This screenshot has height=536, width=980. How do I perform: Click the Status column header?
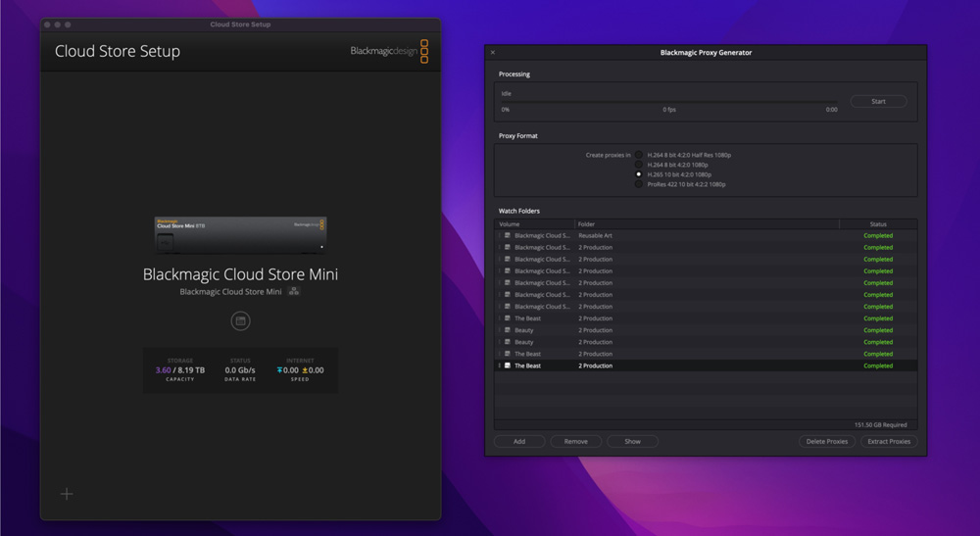point(877,224)
